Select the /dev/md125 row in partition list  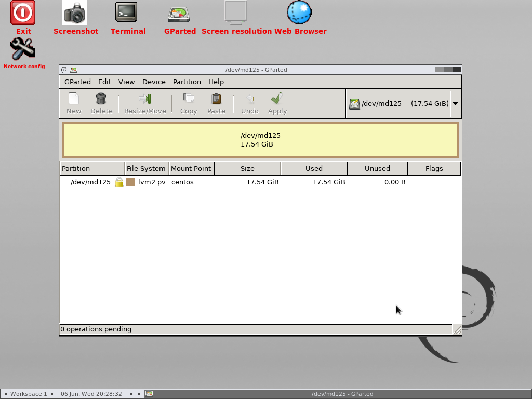(x=260, y=182)
